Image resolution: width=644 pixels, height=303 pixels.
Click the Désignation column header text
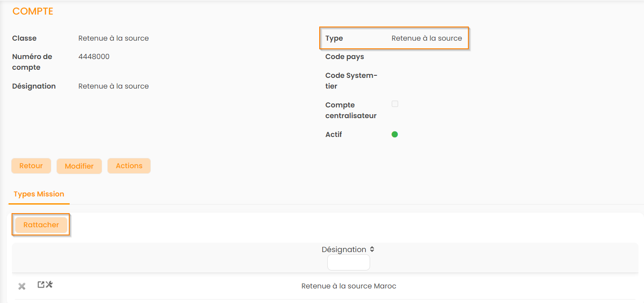[x=344, y=250]
